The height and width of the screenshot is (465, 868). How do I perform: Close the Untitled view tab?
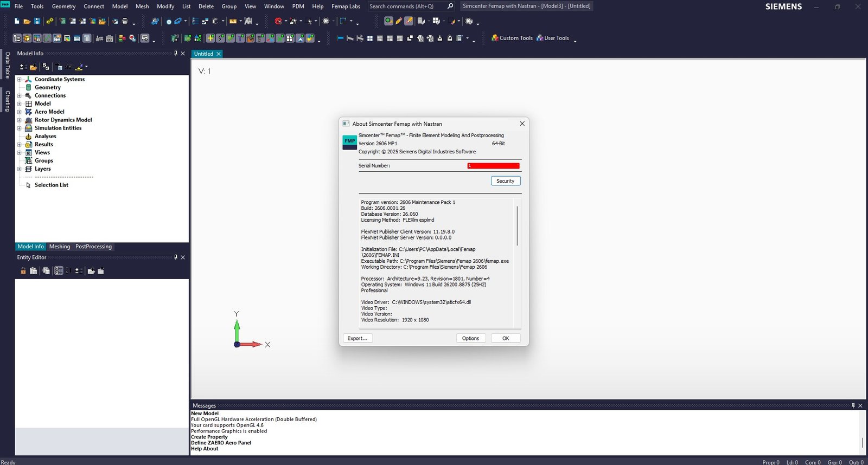pyautogui.click(x=219, y=54)
